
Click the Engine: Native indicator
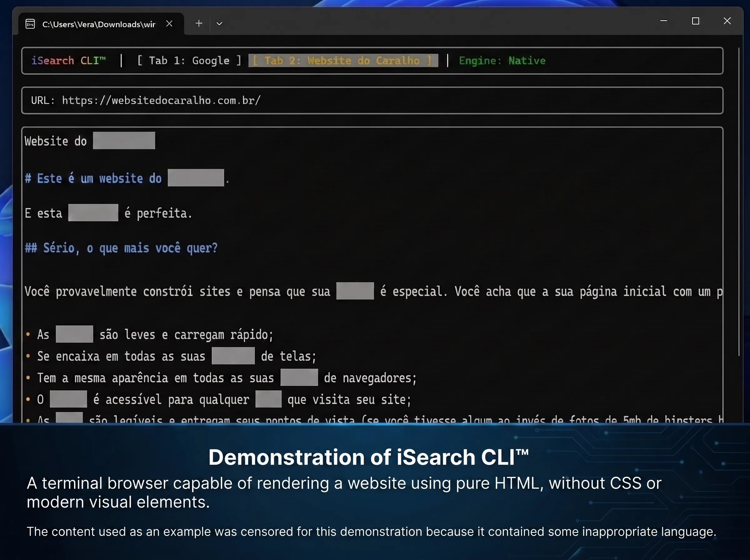502,61
